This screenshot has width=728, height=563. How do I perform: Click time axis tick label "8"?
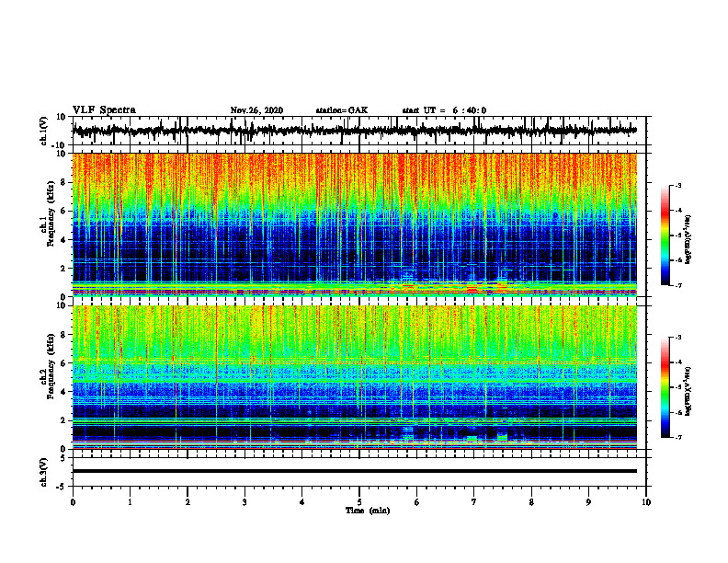[x=531, y=502]
